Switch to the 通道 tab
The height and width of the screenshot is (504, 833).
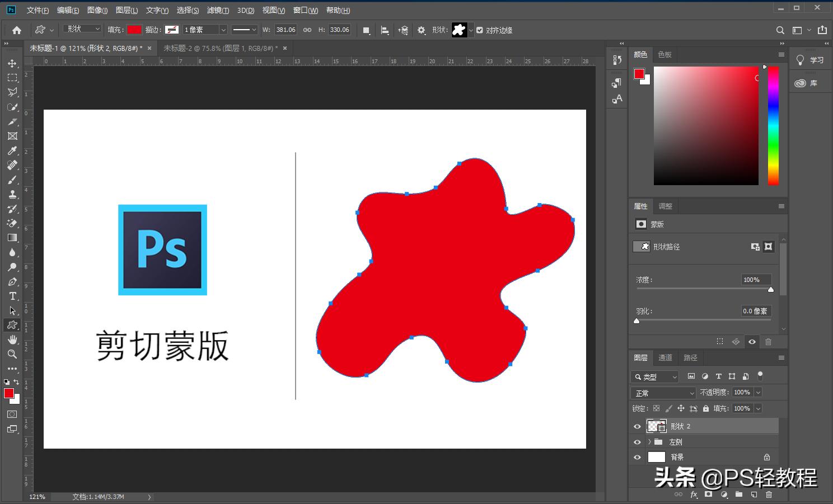click(665, 357)
